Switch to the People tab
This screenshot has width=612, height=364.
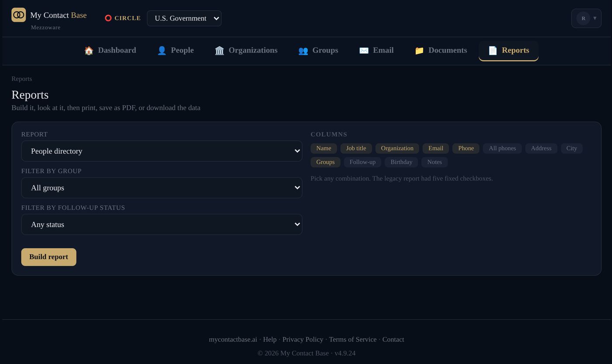(x=175, y=51)
